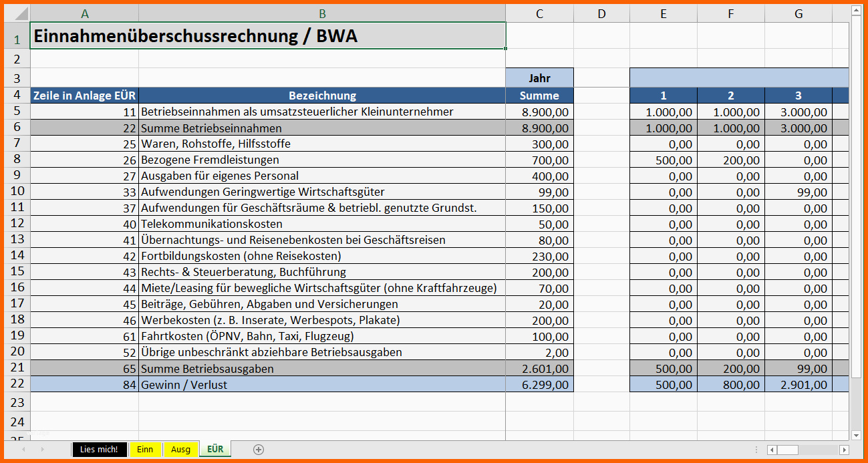Select the '2.601,00' total expenses cell
This screenshot has height=463, width=868.
pyautogui.click(x=539, y=368)
